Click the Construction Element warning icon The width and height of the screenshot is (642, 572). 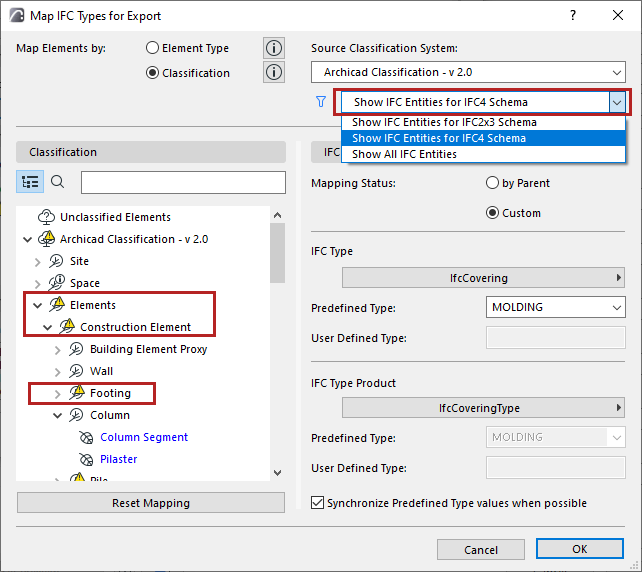(x=67, y=326)
